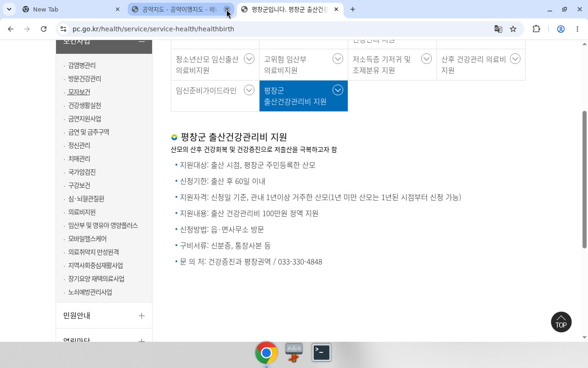Click the address bar URL field
The height and width of the screenshot is (368, 588).
(x=276, y=29)
